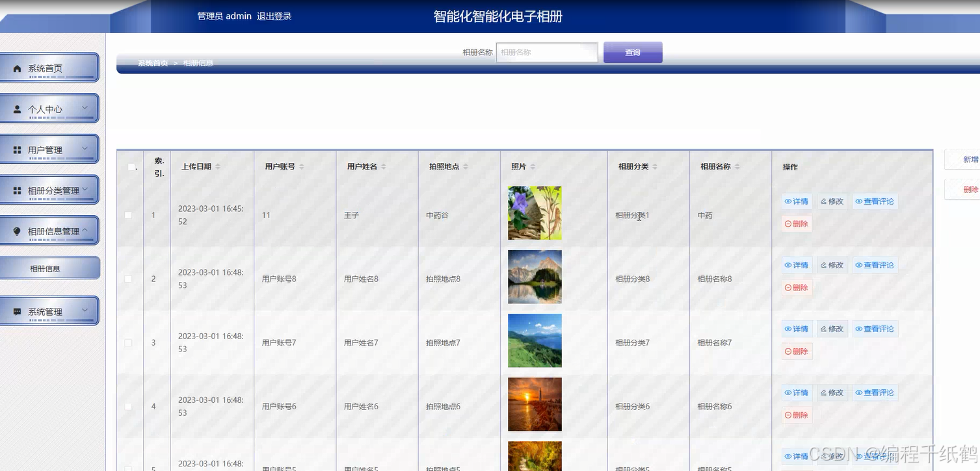Image resolution: width=980 pixels, height=471 pixels.
Task: Collapse the 相册信息管理 menu
Action: point(49,231)
